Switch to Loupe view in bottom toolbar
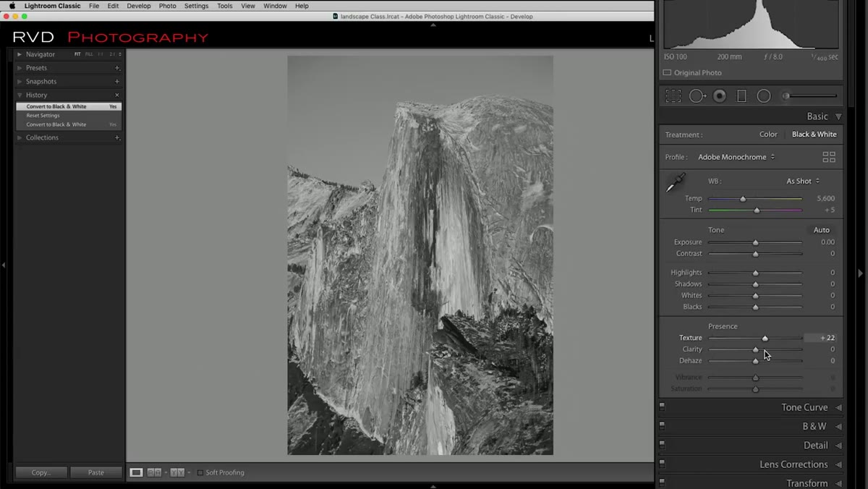This screenshot has height=489, width=868. [136, 472]
